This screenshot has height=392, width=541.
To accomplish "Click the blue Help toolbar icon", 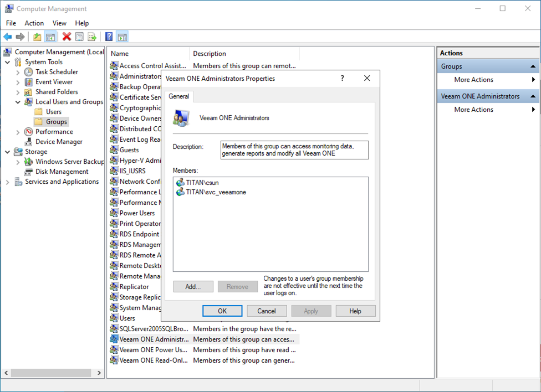I will tap(109, 37).
